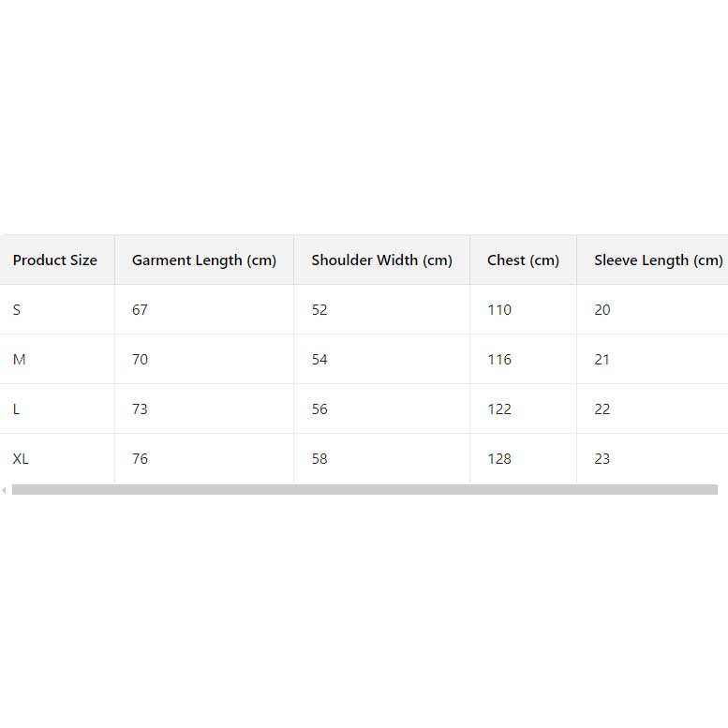
Task: Click the Sleeve Length (cm) header
Action: tap(658, 260)
